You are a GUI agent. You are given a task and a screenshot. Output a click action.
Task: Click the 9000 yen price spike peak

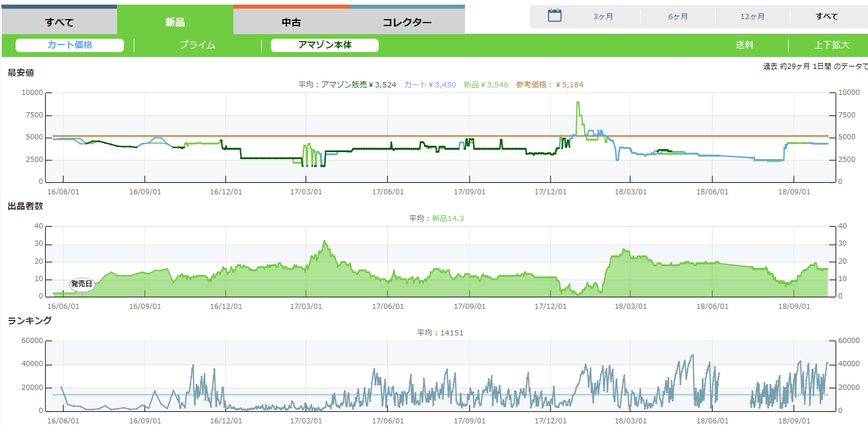(578, 102)
